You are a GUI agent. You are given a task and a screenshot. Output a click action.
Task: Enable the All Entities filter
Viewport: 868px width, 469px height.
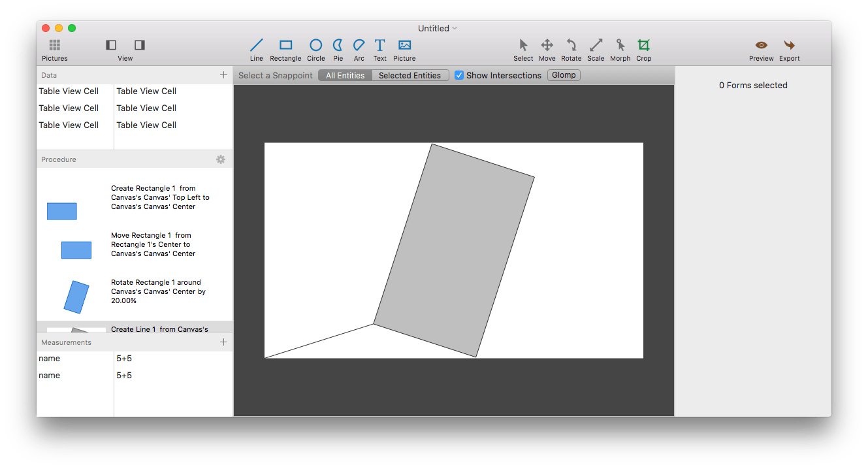coord(345,74)
